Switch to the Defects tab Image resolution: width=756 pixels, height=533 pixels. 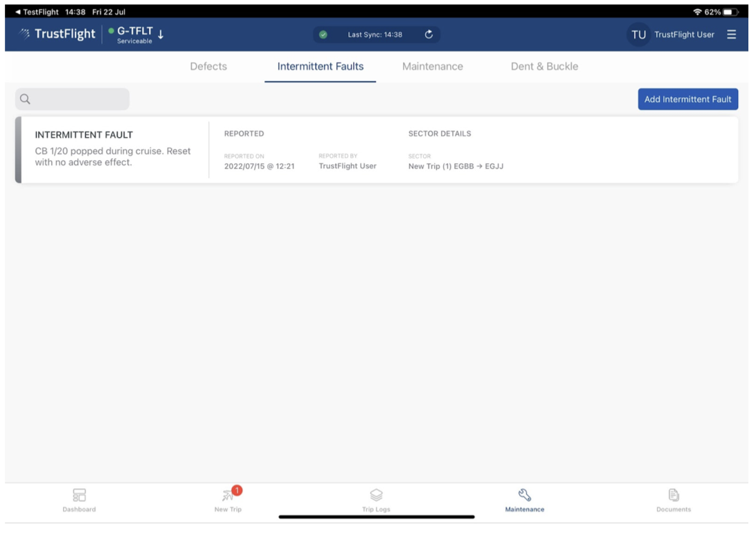pyautogui.click(x=208, y=66)
